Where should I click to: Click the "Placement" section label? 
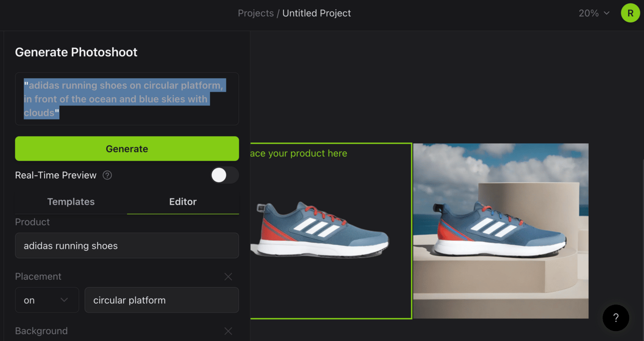[x=38, y=277]
